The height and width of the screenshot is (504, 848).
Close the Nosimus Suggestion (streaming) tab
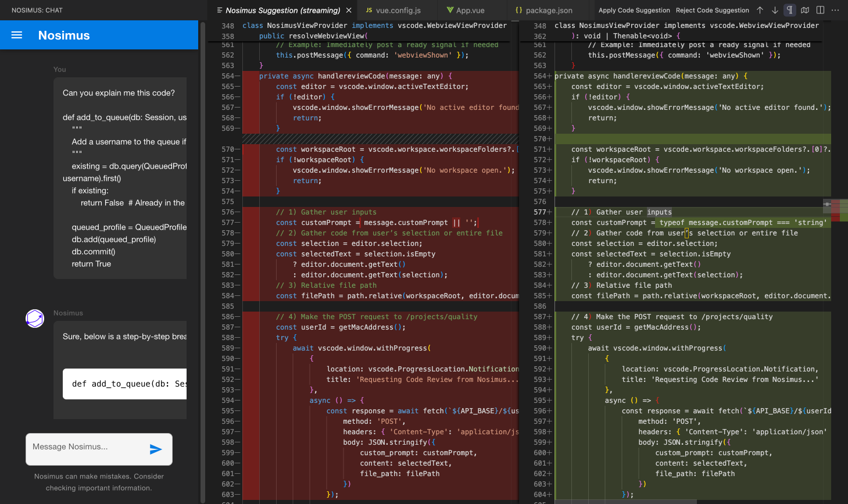(349, 10)
